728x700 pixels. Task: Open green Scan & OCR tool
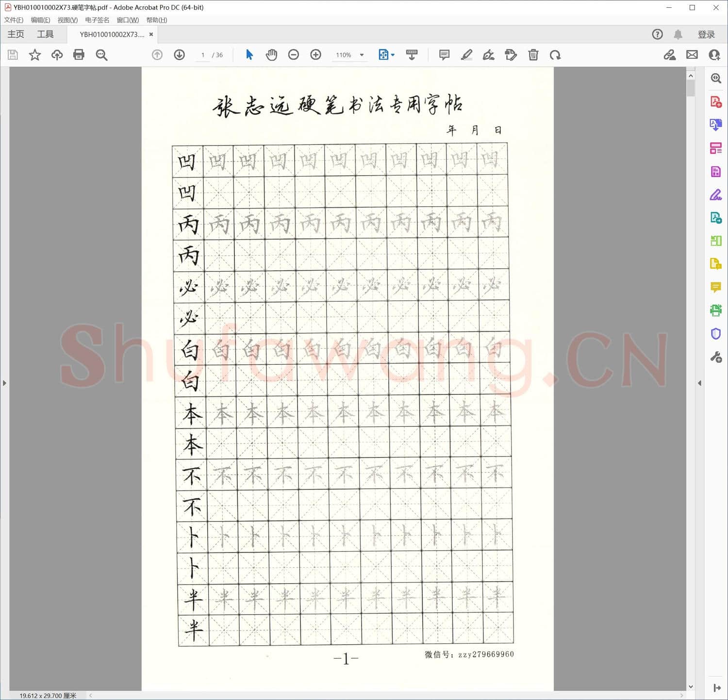click(x=716, y=310)
